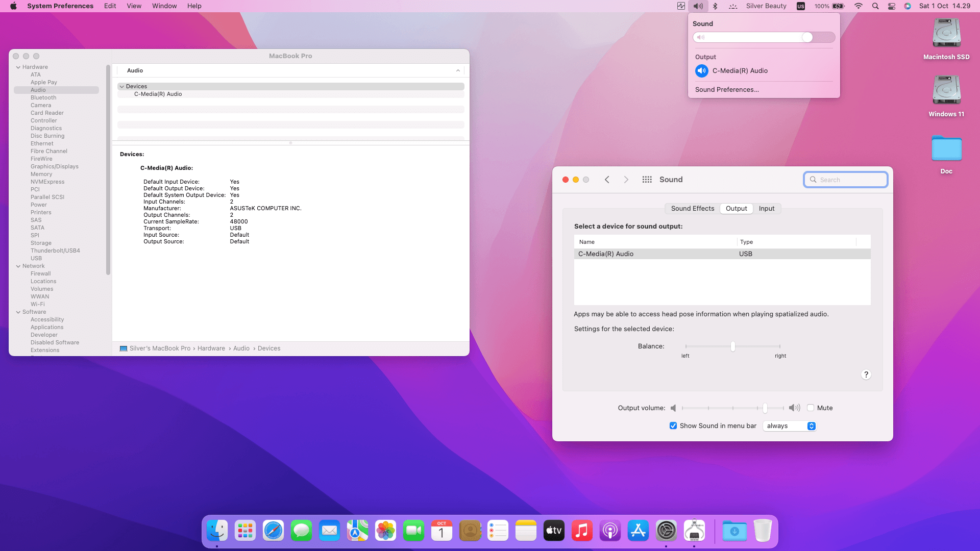
Task: Click the Search field in Sound window
Action: [x=845, y=180]
